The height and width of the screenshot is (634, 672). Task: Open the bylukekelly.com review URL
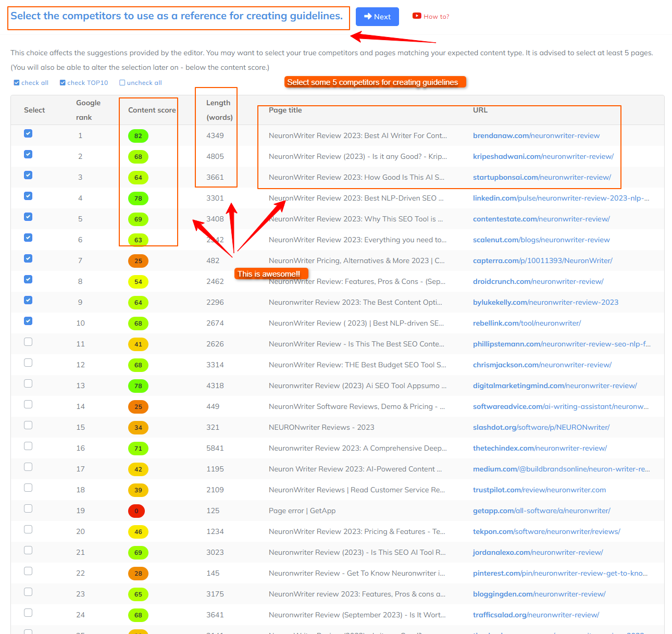[x=545, y=302]
